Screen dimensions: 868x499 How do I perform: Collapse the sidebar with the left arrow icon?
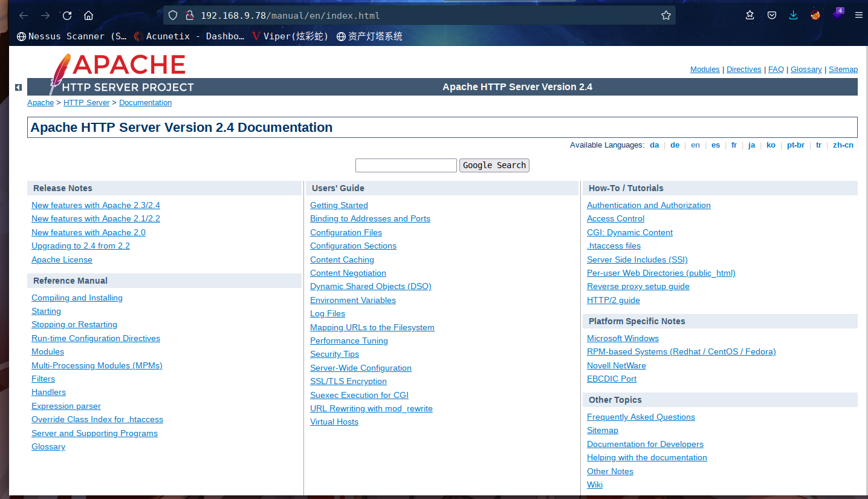point(18,88)
